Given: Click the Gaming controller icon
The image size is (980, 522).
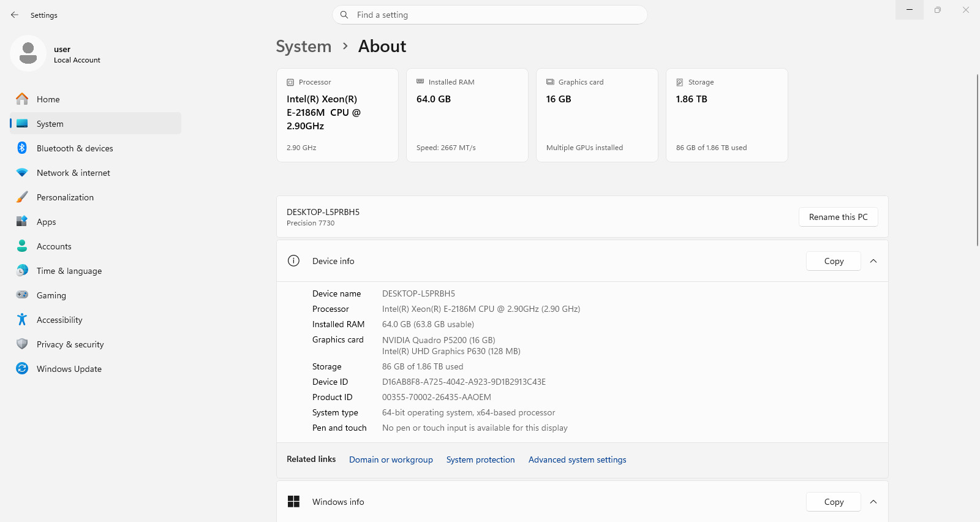Looking at the screenshot, I should click(x=22, y=295).
